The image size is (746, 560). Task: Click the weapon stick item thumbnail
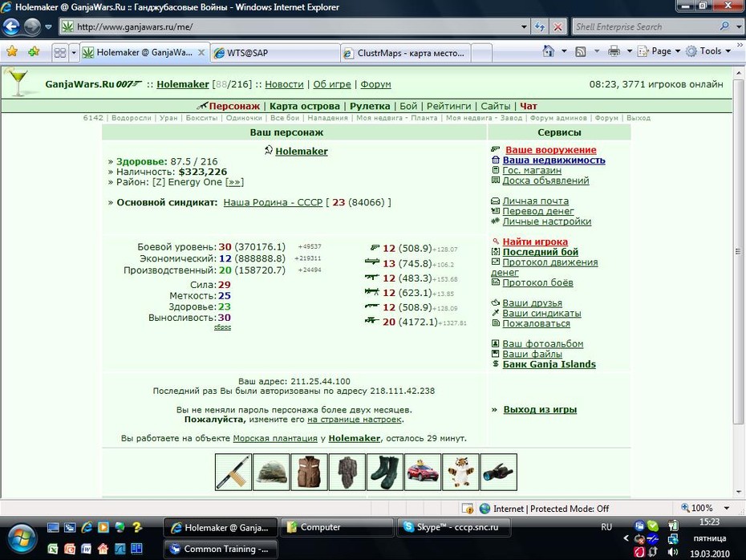click(233, 472)
